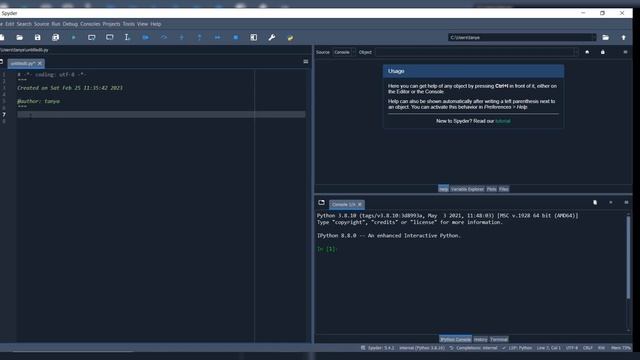Click the console pane document icon

pos(595,202)
